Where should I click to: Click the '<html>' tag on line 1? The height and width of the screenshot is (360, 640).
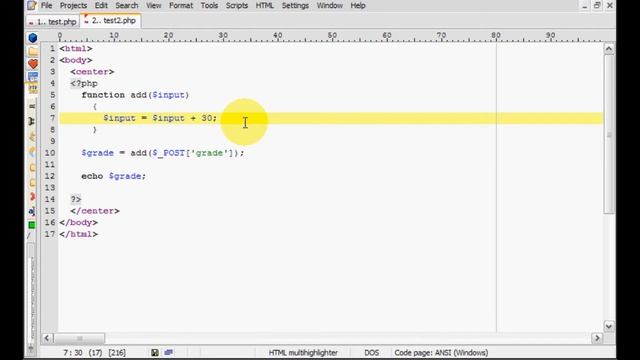(76, 49)
